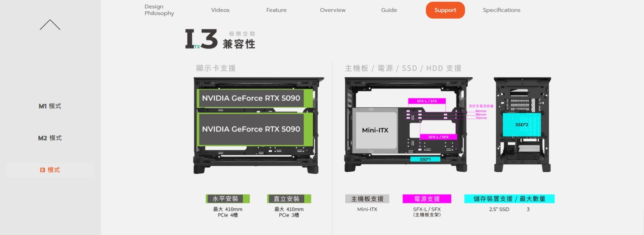Screen dimensions: 644x235
Task: Collapse sidebar with the up chevron arrow
Action: click(50, 25)
